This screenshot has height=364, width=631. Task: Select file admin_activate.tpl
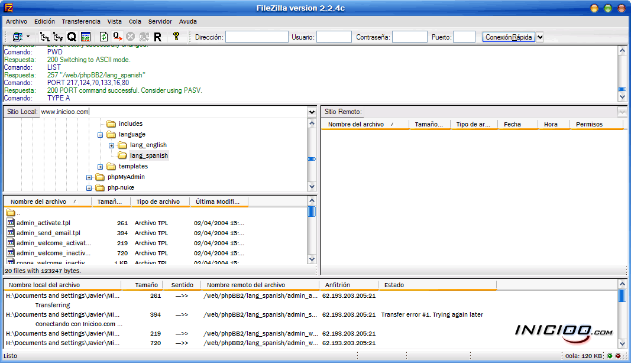point(43,223)
